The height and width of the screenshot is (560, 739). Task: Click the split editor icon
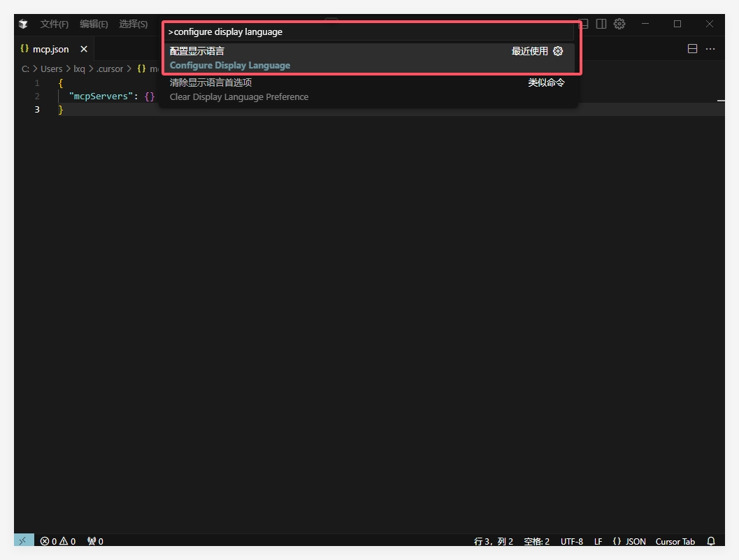(x=692, y=49)
